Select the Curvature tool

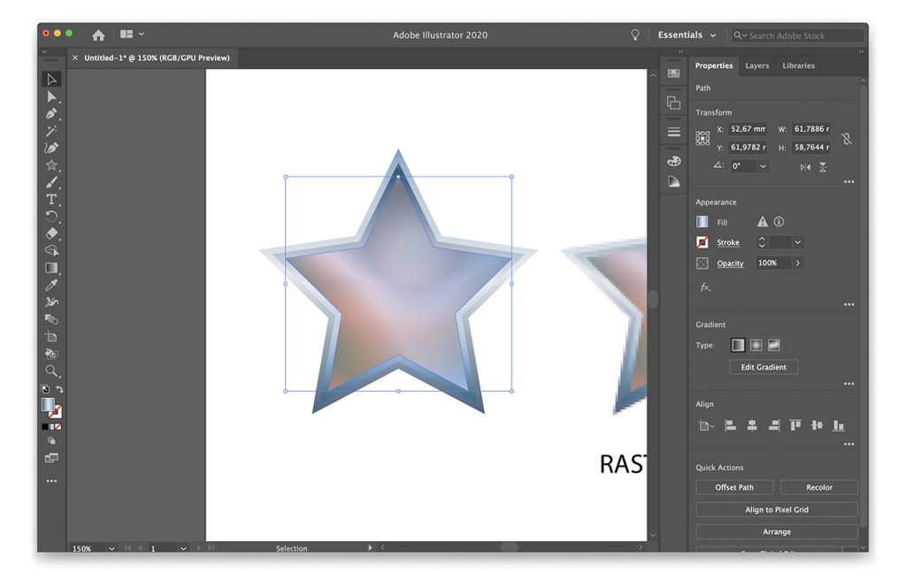point(51,149)
